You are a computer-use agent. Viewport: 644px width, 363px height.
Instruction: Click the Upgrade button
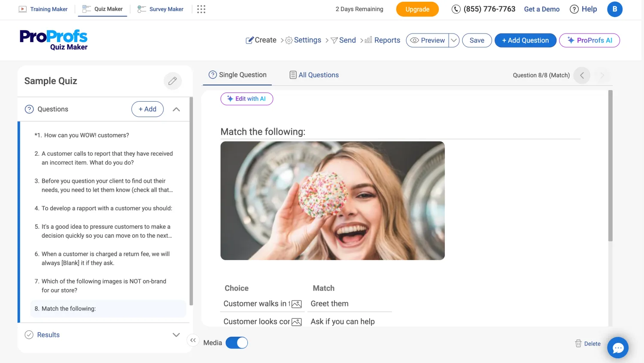(x=417, y=9)
